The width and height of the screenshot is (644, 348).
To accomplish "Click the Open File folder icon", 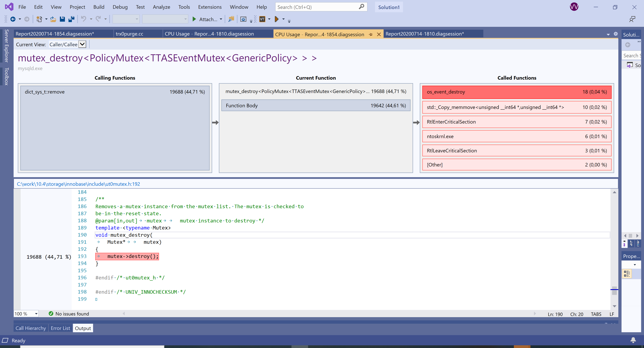I will pyautogui.click(x=53, y=19).
